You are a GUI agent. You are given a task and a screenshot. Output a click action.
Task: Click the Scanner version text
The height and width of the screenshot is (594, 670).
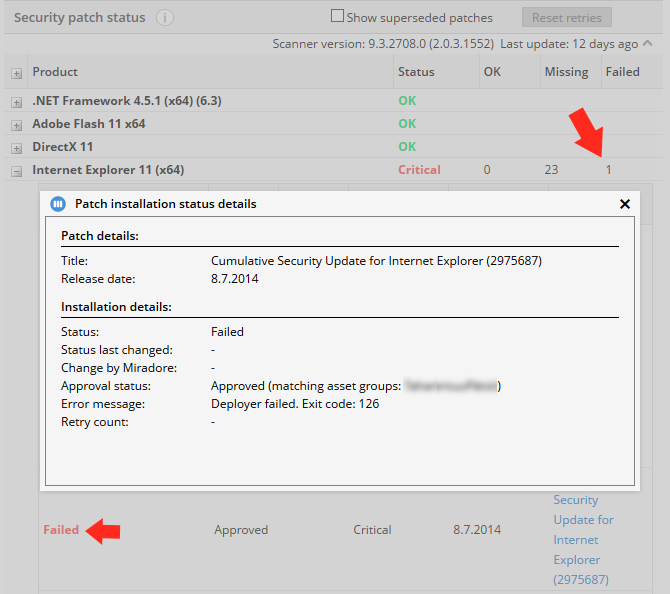[383, 44]
